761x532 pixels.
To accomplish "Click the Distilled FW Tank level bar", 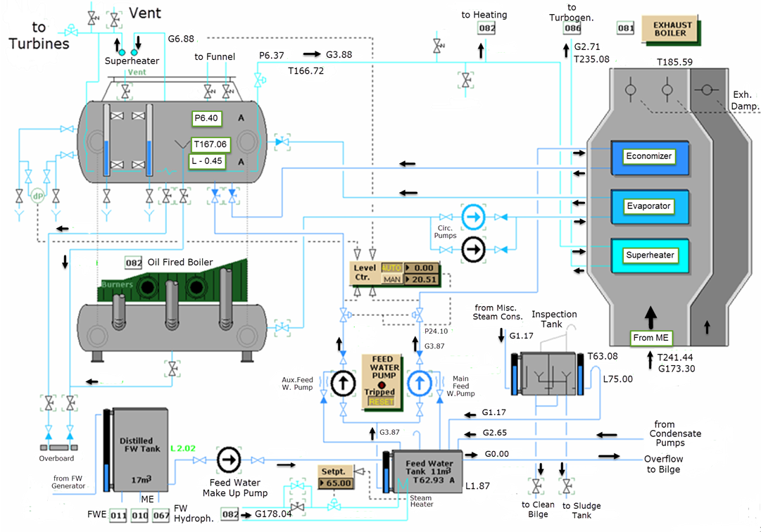I will pos(106,451).
